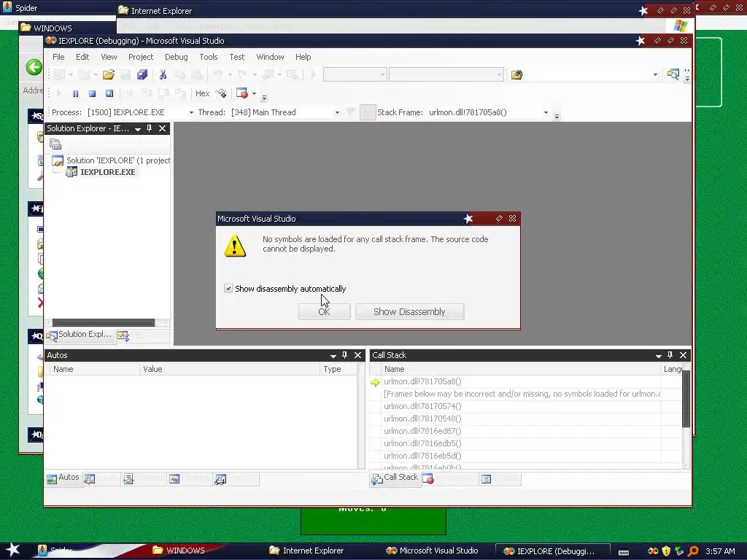
Task: Click the Find in Files toolbar icon
Action: pos(517,74)
